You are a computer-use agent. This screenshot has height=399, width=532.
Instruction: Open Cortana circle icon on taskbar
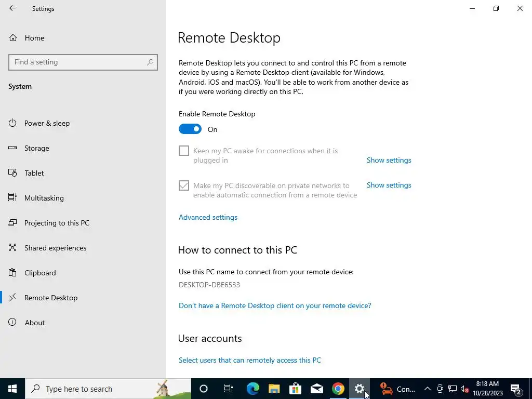[x=204, y=389]
